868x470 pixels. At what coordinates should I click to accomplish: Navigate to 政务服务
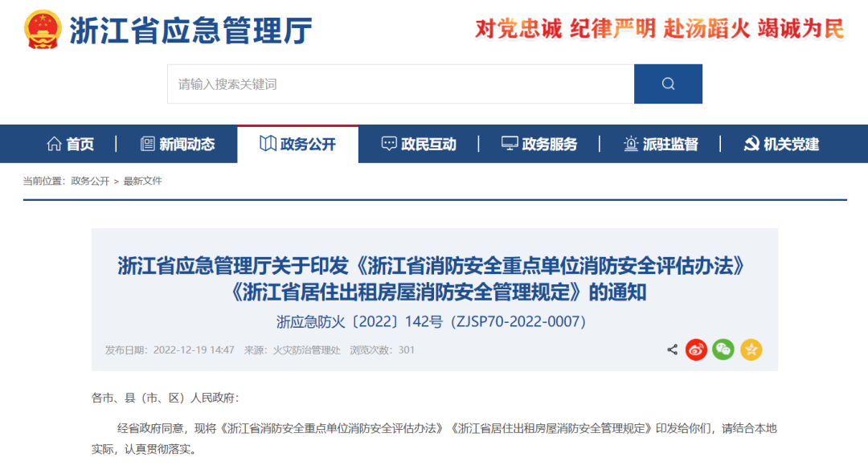pos(539,144)
